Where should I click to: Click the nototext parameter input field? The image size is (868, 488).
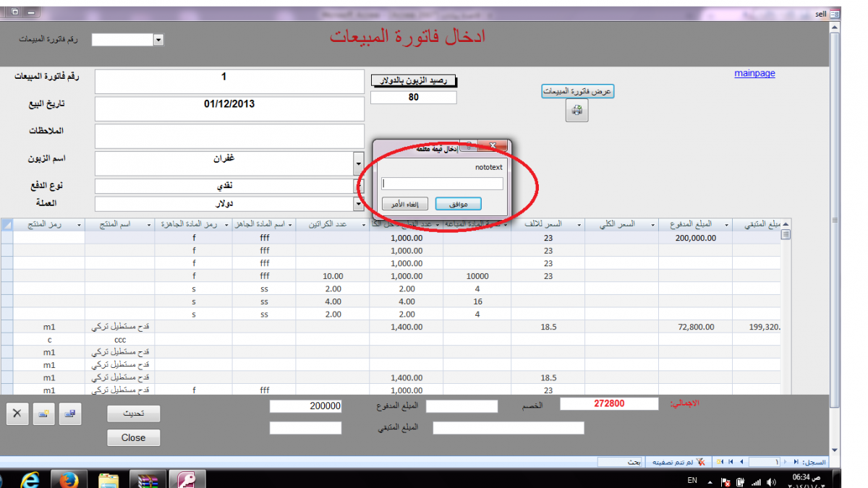point(442,184)
